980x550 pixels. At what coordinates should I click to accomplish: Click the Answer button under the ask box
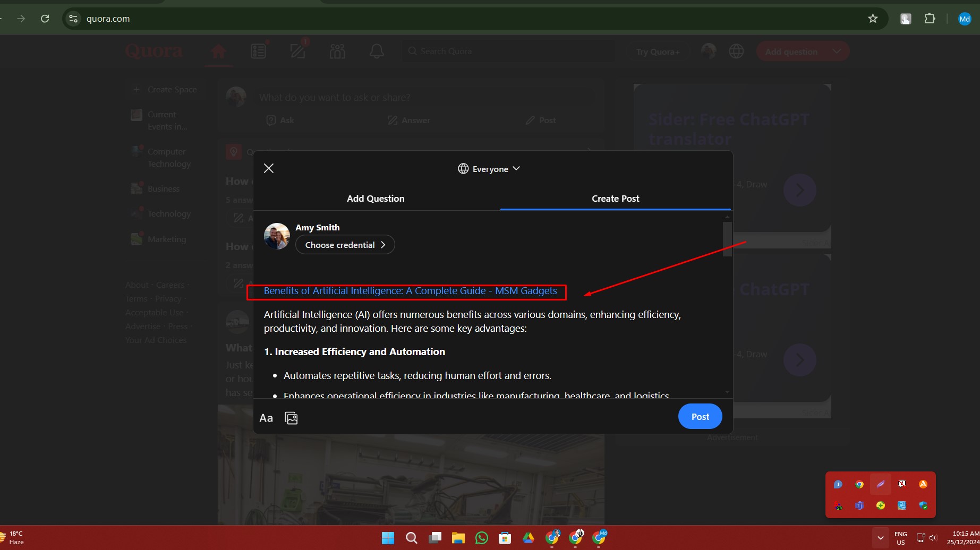[x=409, y=121]
